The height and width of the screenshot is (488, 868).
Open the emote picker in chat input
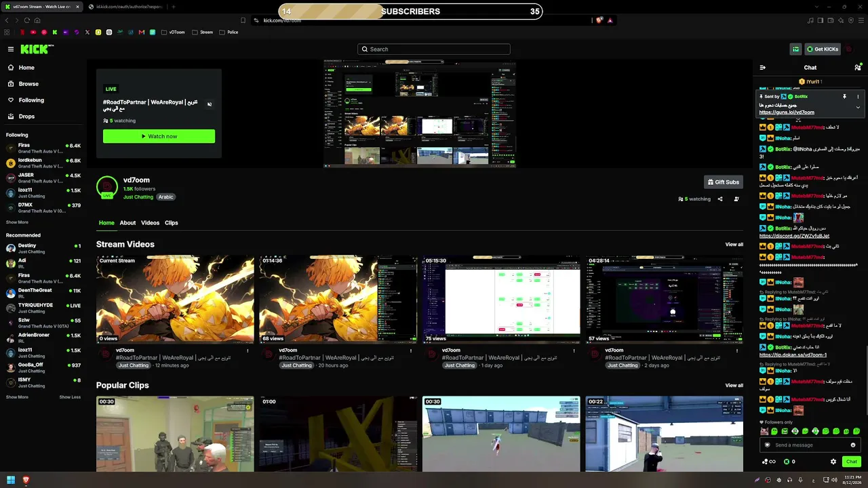[x=853, y=445]
